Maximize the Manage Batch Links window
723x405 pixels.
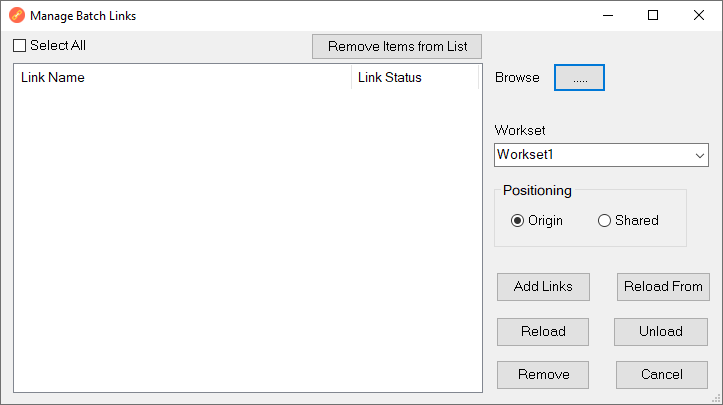653,16
